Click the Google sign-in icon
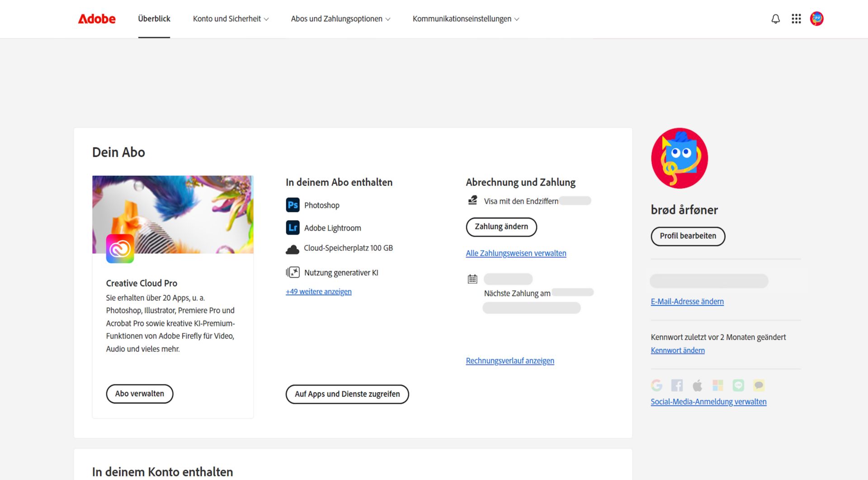Viewport: 868px width, 480px height. [x=657, y=385]
